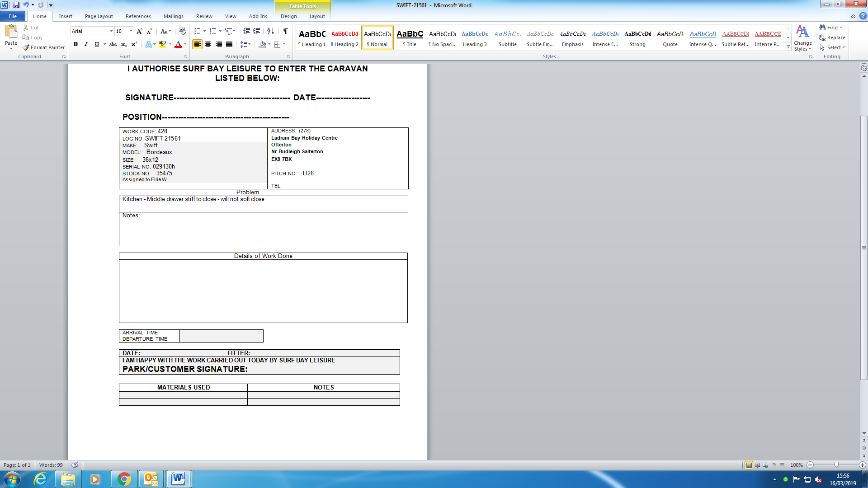Toggle bold formatting
This screenshot has height=488, width=868.
75,44
